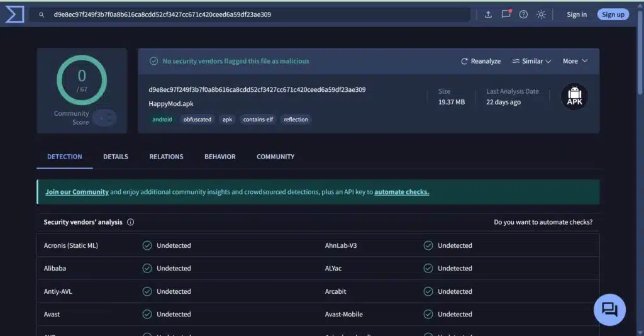
Task: Click the Alibaba vendor name
Action: [x=55, y=268]
